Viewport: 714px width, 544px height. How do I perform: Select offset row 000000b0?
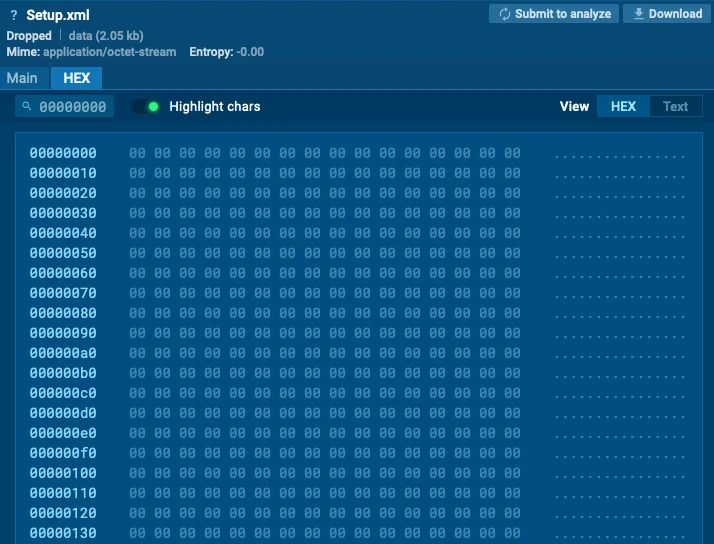tap(63, 373)
